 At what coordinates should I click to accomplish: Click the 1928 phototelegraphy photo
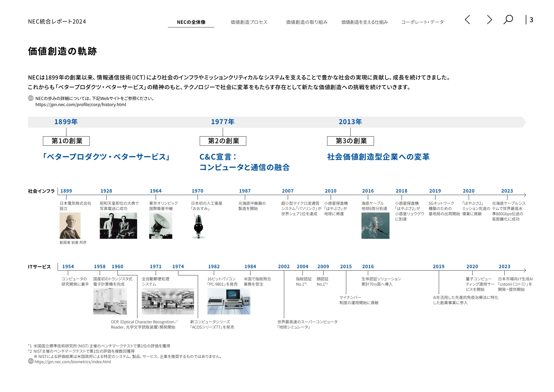tap(118, 226)
